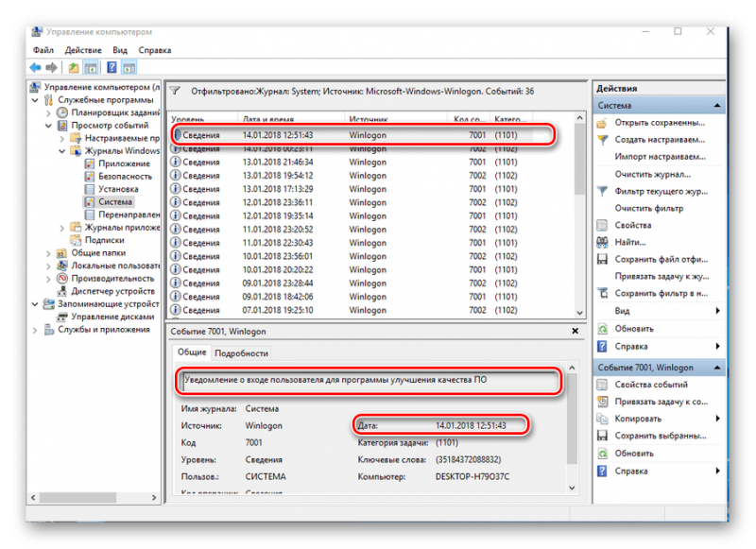Image resolution: width=756 pixels, height=549 pixels.
Task: Click the Свойства событий icon
Action: [x=602, y=385]
